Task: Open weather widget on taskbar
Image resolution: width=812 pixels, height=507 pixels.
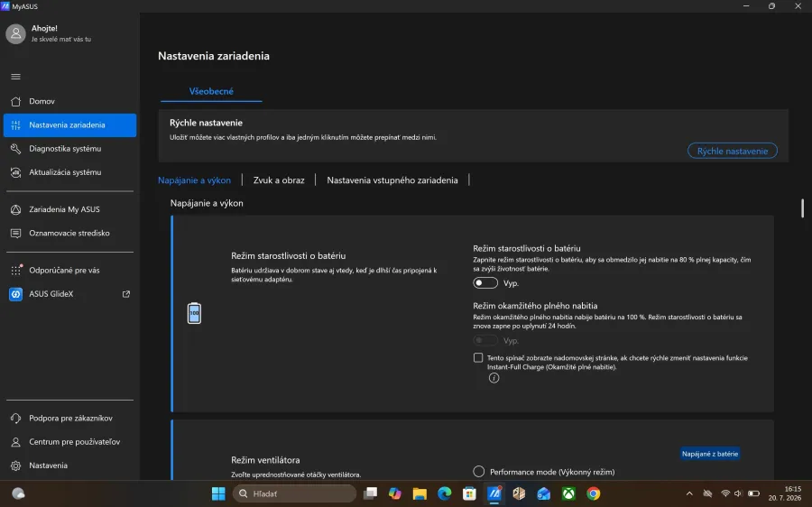Action: click(18, 493)
